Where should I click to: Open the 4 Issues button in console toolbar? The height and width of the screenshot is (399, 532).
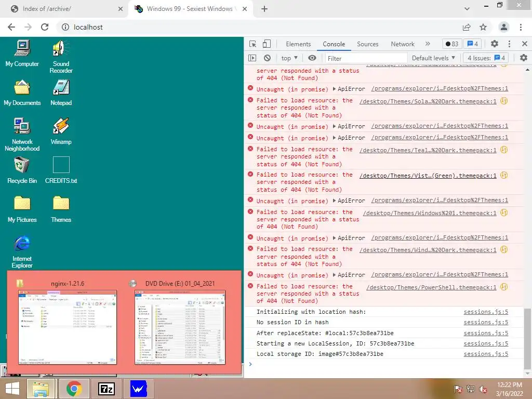point(486,58)
